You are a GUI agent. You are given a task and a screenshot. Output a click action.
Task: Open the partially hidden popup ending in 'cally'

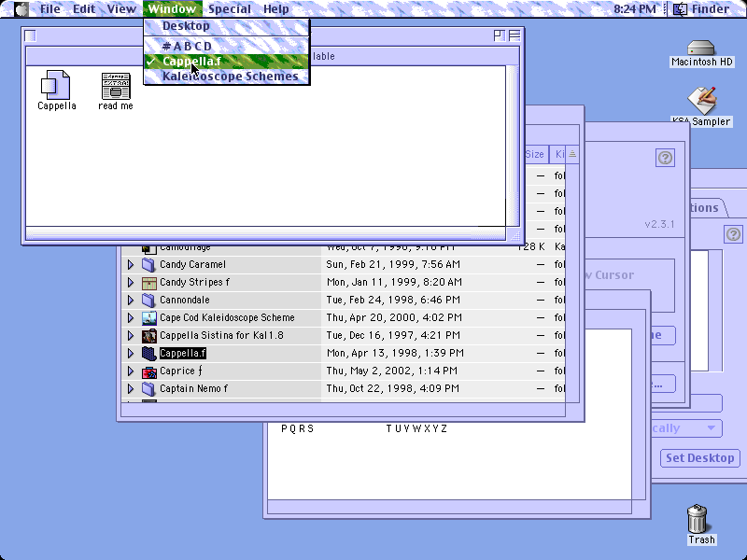coord(686,428)
